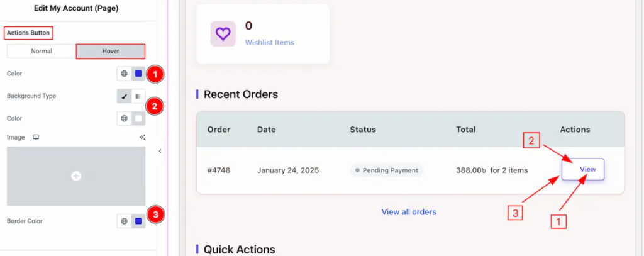Switch to the Normal state tab
Viewport: 644px width, 256px height.
click(x=42, y=52)
